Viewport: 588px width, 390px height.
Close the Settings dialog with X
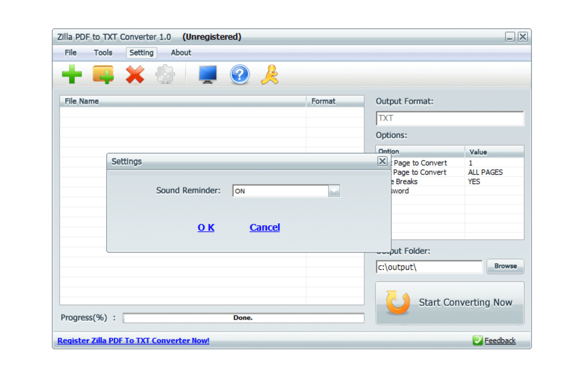382,161
